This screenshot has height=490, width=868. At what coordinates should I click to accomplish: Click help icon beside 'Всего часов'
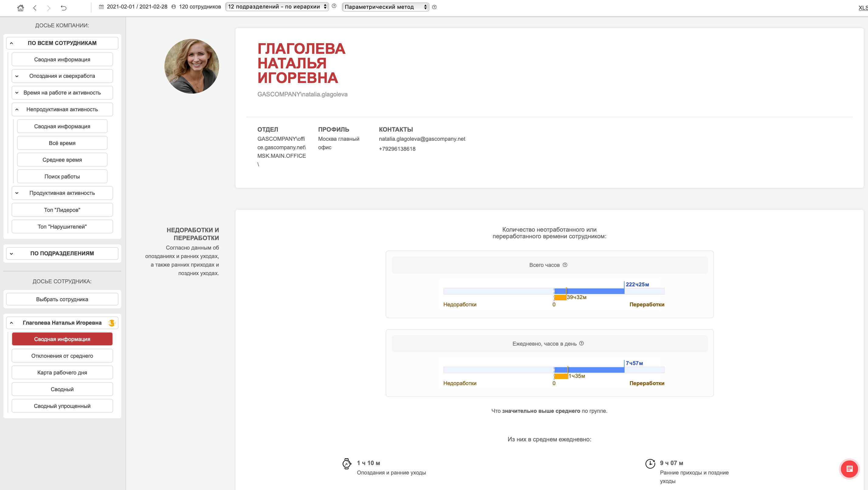[565, 265]
